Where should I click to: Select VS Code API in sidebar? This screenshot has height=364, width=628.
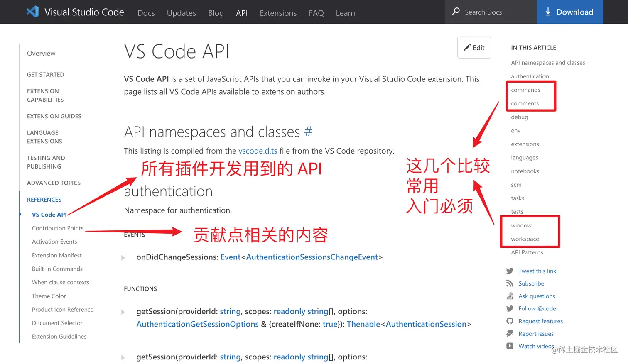(49, 215)
